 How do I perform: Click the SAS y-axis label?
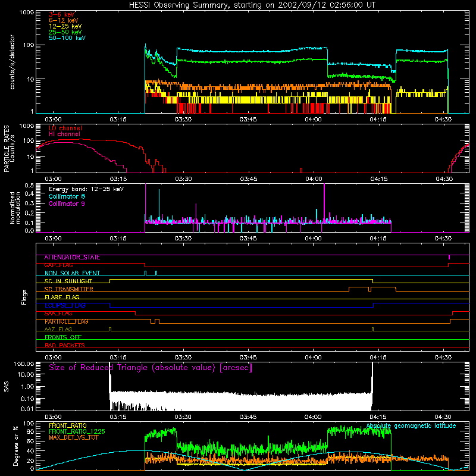click(x=7, y=387)
